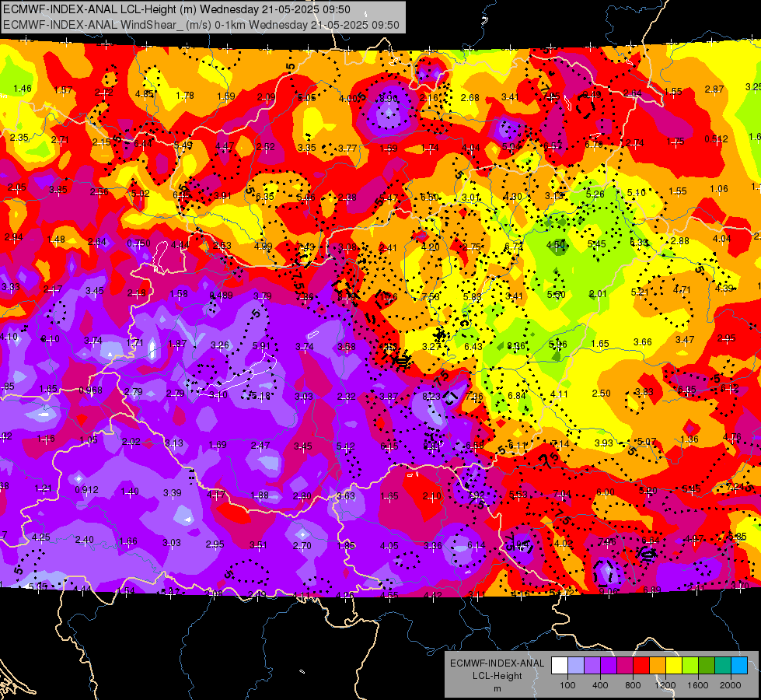The width and height of the screenshot is (761, 700).
Task: Click the wind shear value '0.512'
Action: [x=717, y=139]
